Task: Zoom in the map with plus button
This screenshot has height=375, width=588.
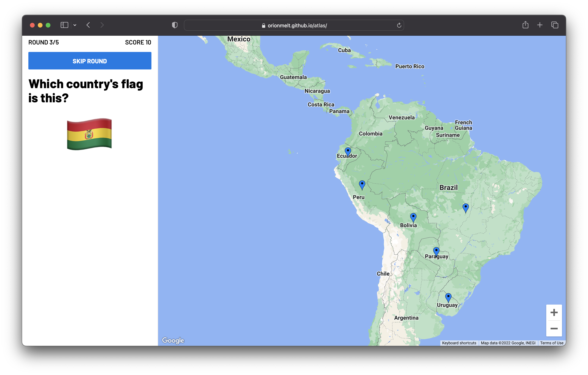Action: coord(554,312)
